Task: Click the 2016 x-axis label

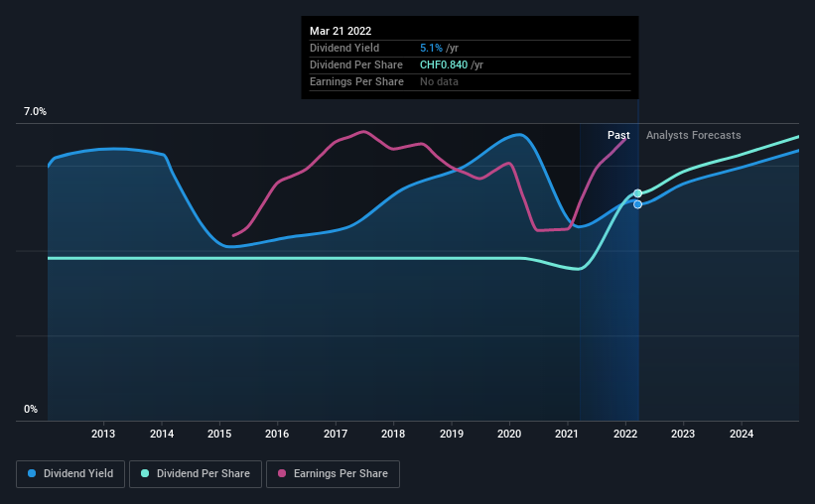Action: 277,434
